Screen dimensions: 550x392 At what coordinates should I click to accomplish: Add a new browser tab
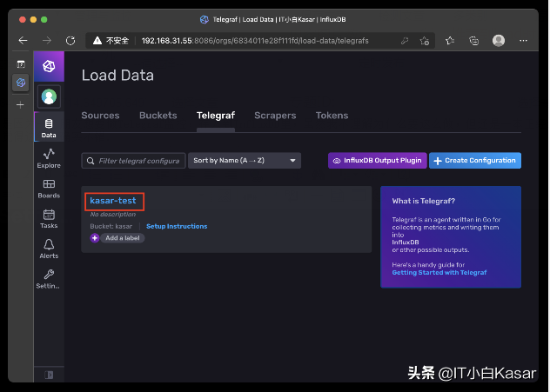pos(20,104)
